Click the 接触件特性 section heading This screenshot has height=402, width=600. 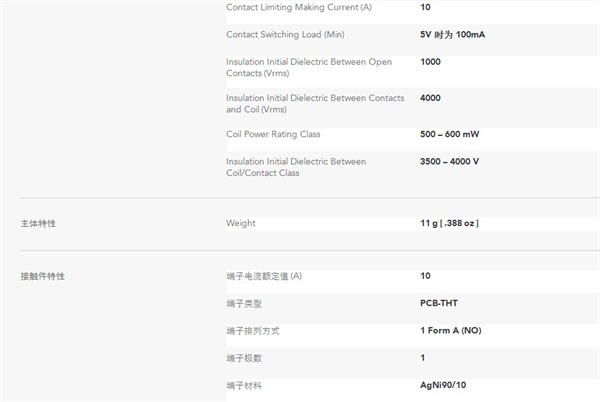[42, 276]
